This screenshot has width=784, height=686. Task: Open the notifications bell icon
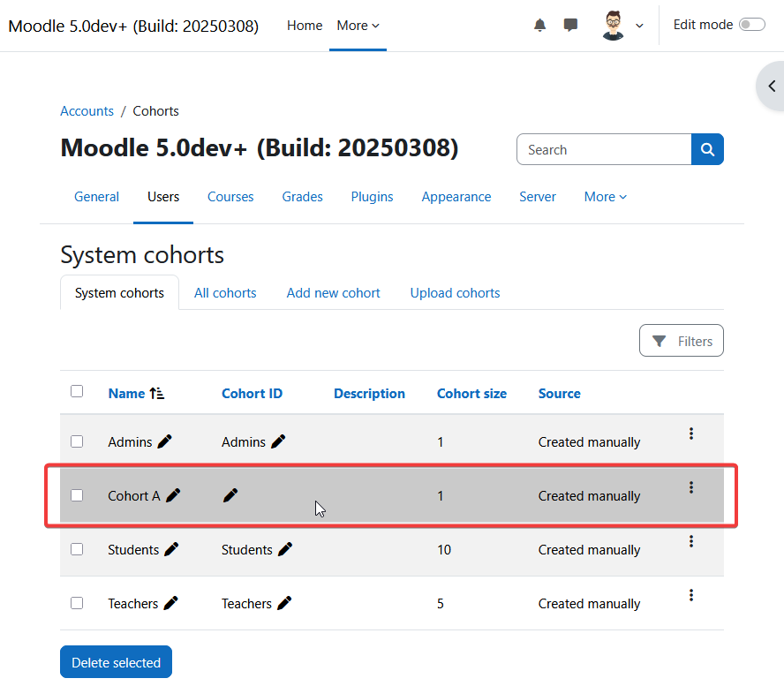tap(539, 25)
